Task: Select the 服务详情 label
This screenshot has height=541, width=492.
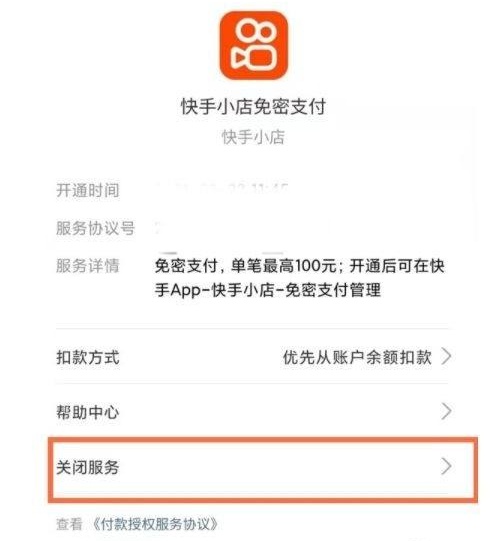Action: [88, 266]
